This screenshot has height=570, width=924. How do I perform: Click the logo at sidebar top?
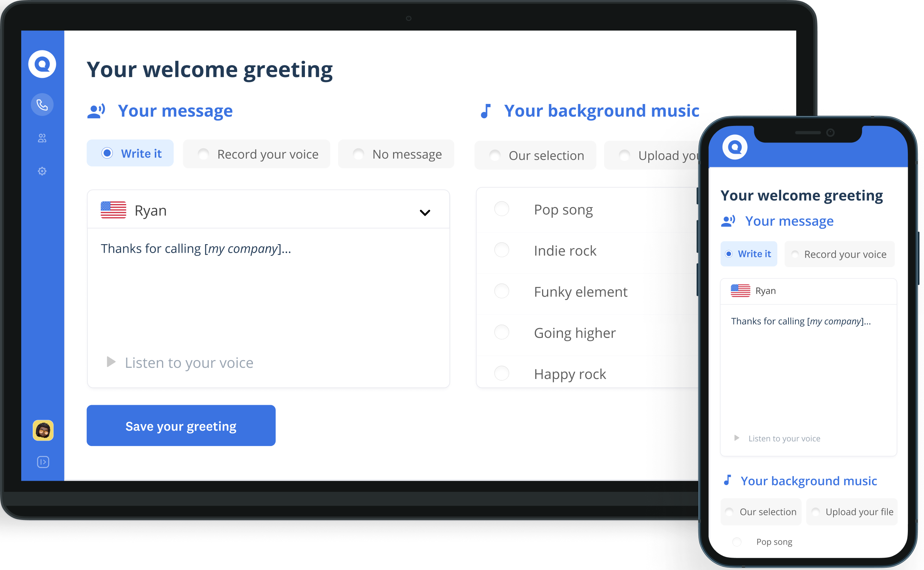tap(42, 64)
